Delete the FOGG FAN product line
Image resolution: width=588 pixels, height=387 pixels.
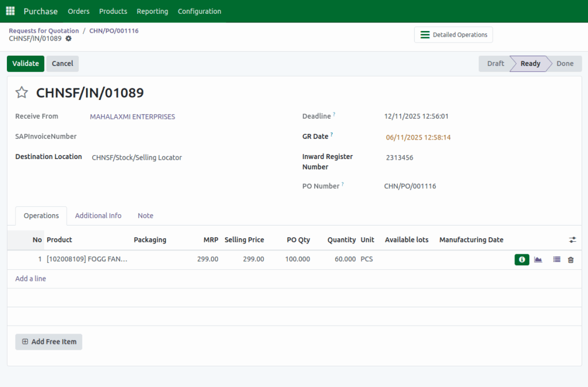[570, 260]
